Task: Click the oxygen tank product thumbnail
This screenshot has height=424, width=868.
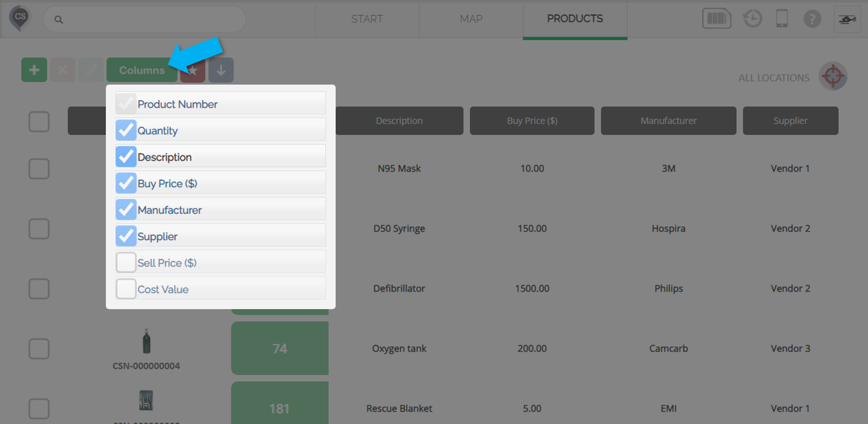Action: point(146,342)
